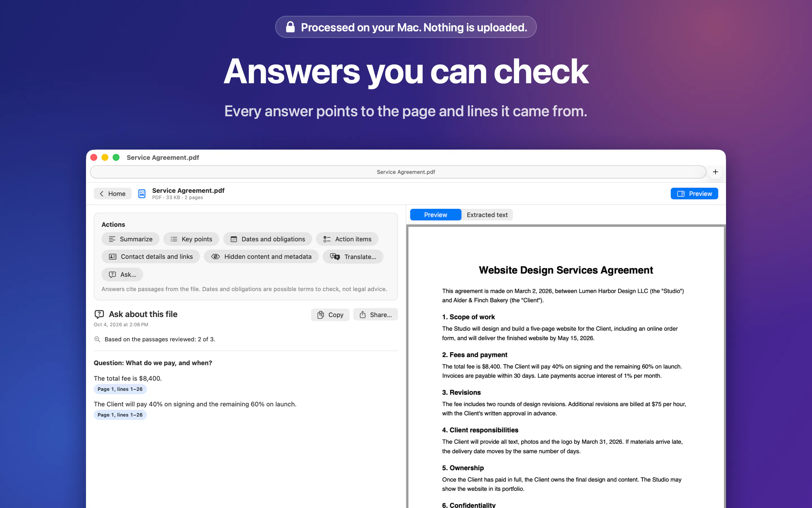Toggle the Preview sidebar button
This screenshot has width=812, height=508.
(694, 194)
